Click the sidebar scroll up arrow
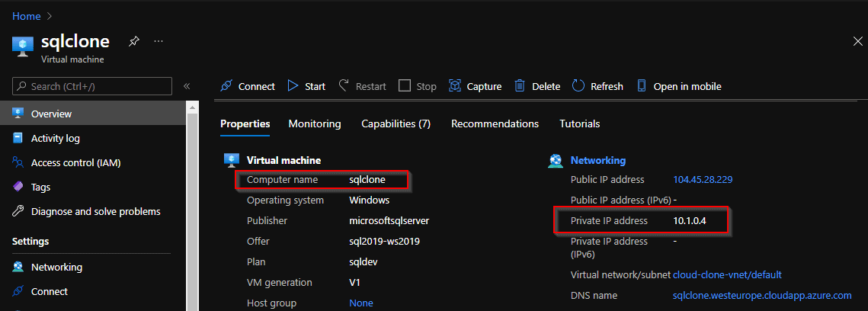This screenshot has height=311, width=868. [192, 107]
